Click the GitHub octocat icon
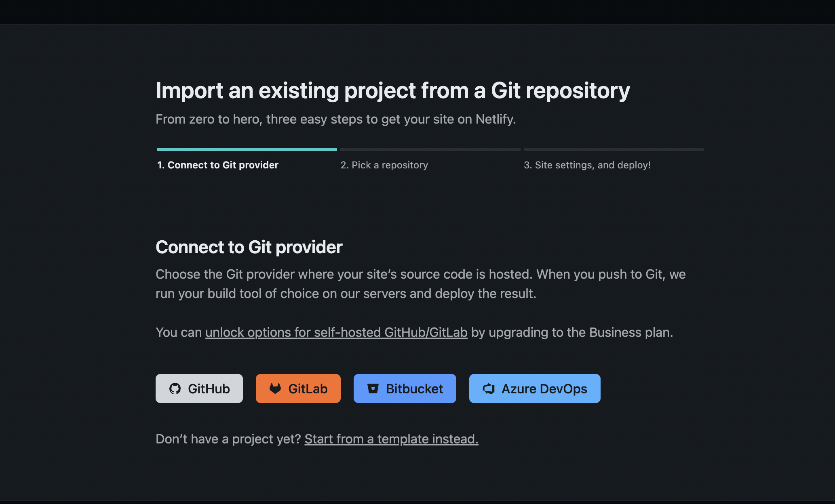Screen dimensions: 835x504 [175, 388]
